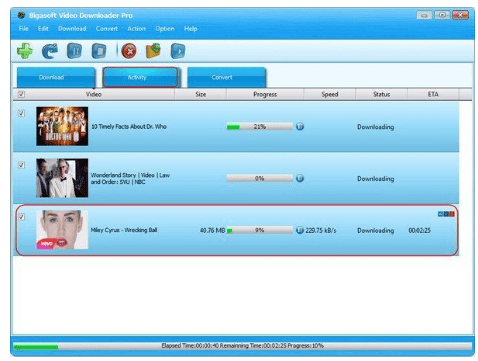Click the blue curved arrow resume icon

(x=50, y=51)
